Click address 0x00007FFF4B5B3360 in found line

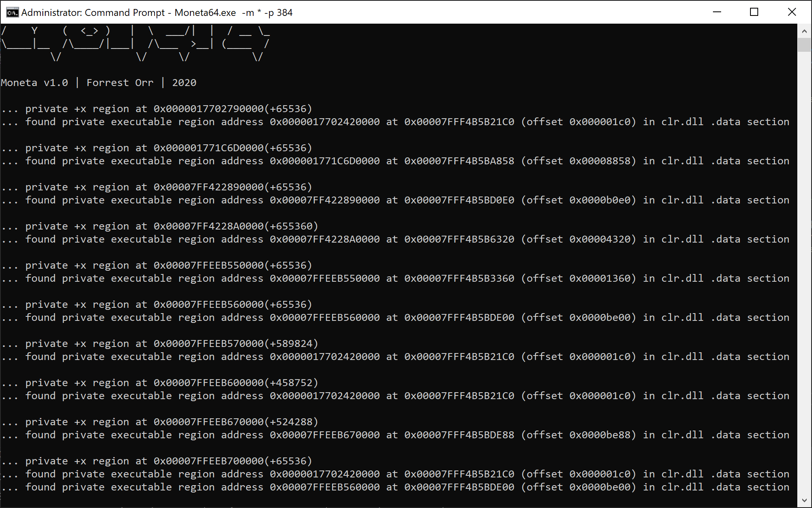(x=459, y=278)
